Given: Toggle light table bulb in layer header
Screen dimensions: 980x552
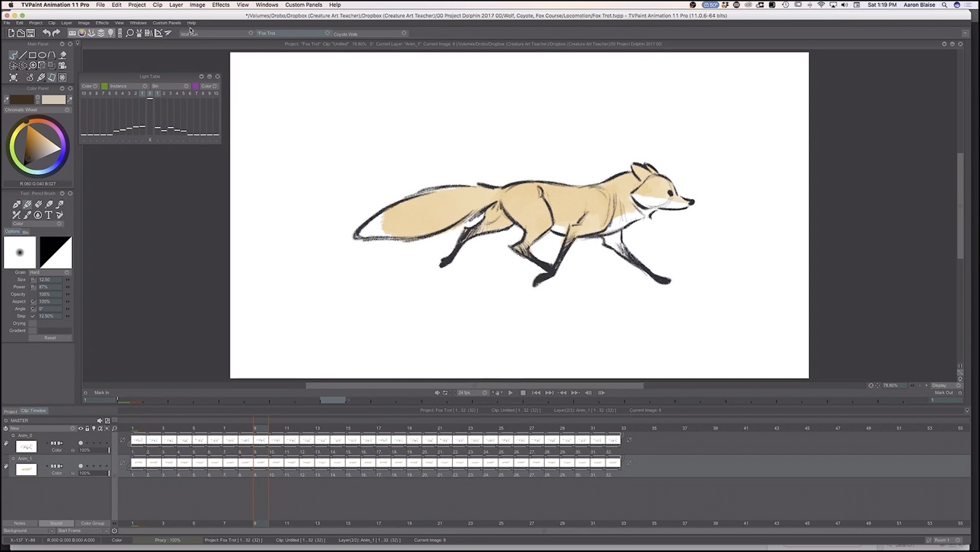Looking at the screenshot, I should (x=93, y=428).
